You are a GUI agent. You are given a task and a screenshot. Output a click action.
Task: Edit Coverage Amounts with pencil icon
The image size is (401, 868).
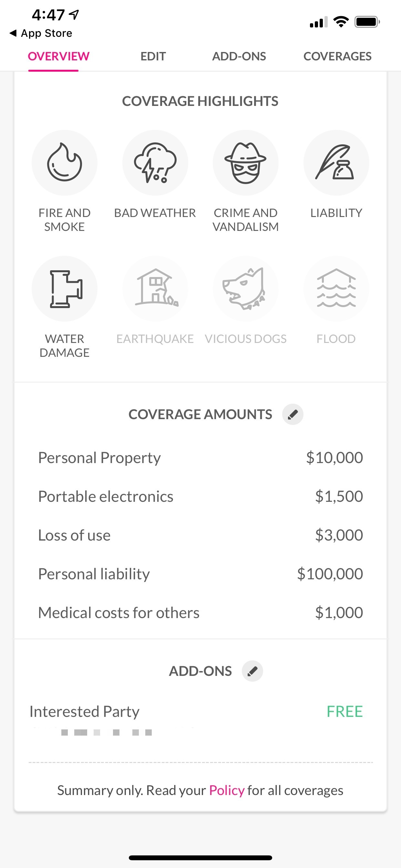coord(293,414)
